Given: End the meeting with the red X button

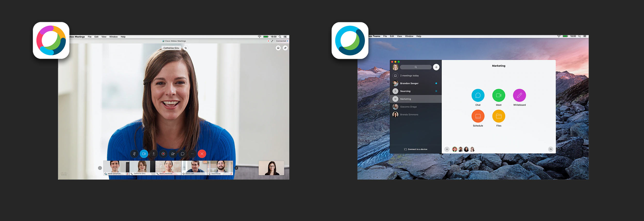Looking at the screenshot, I should (202, 154).
